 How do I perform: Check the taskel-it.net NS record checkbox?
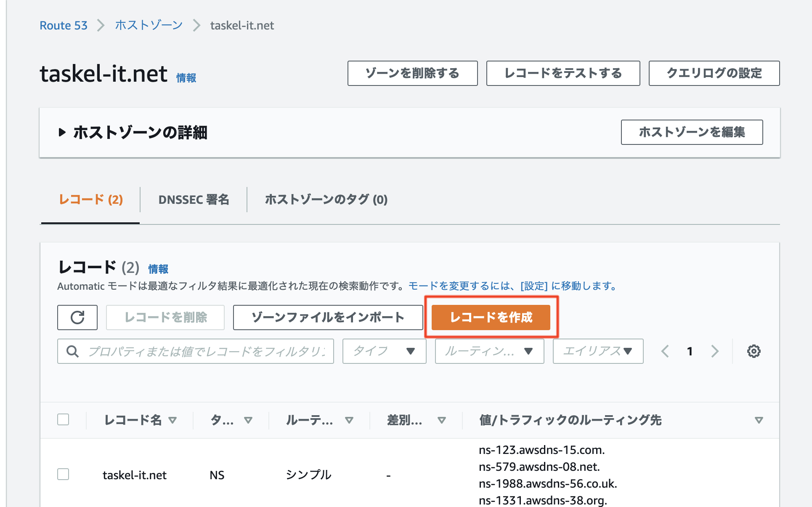click(x=63, y=474)
